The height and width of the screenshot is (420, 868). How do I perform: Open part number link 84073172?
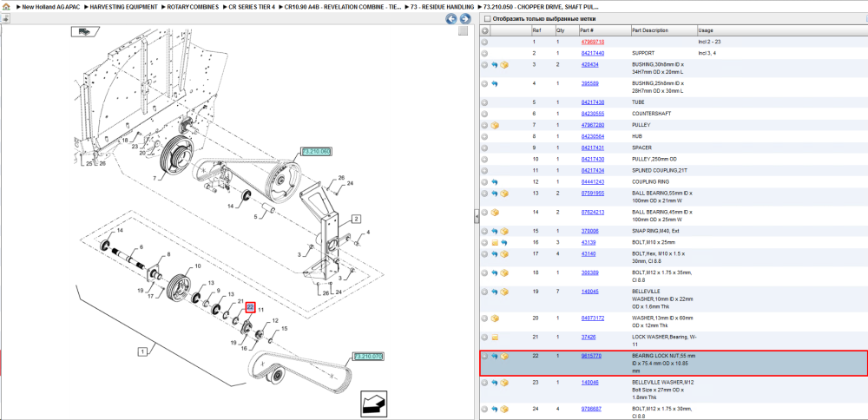click(x=592, y=318)
